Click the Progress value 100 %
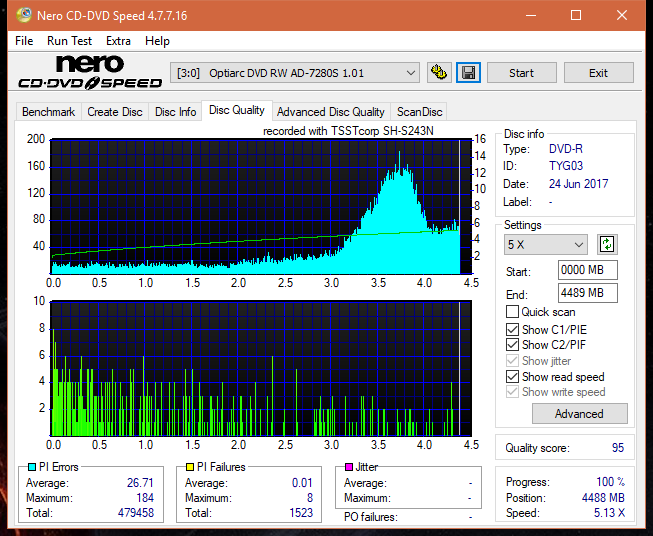653x536 pixels. click(x=611, y=482)
